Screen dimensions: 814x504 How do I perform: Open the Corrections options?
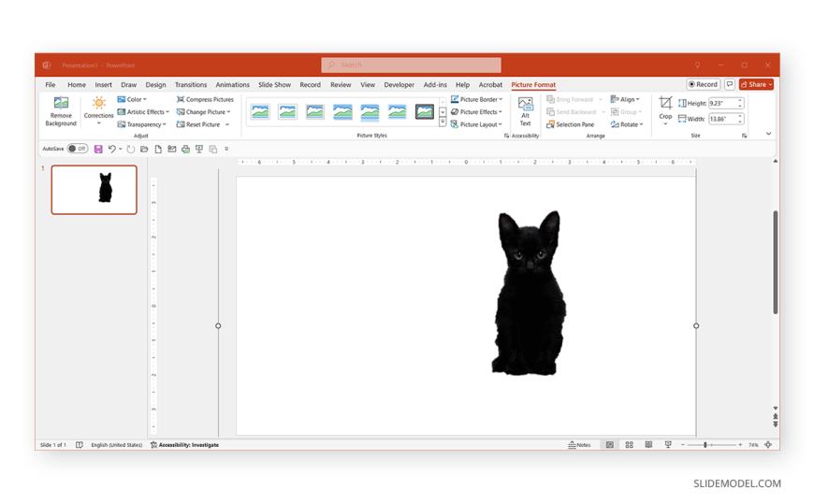click(x=98, y=111)
